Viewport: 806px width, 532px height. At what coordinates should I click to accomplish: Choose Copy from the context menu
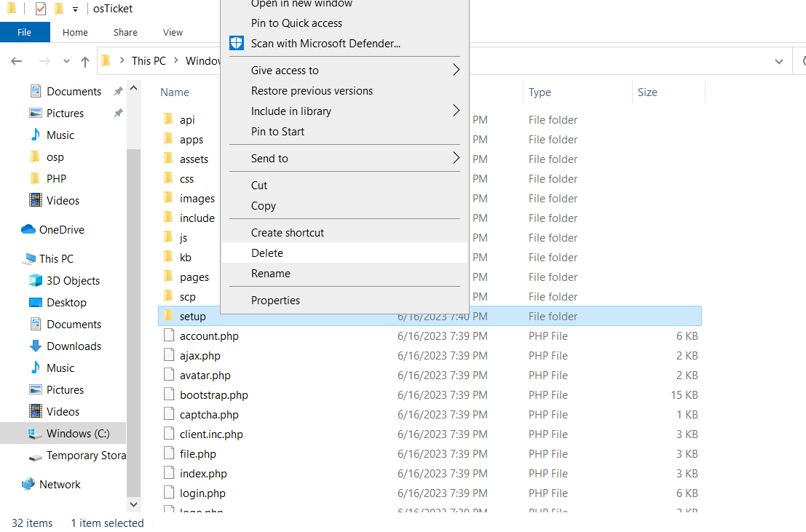pos(344,206)
